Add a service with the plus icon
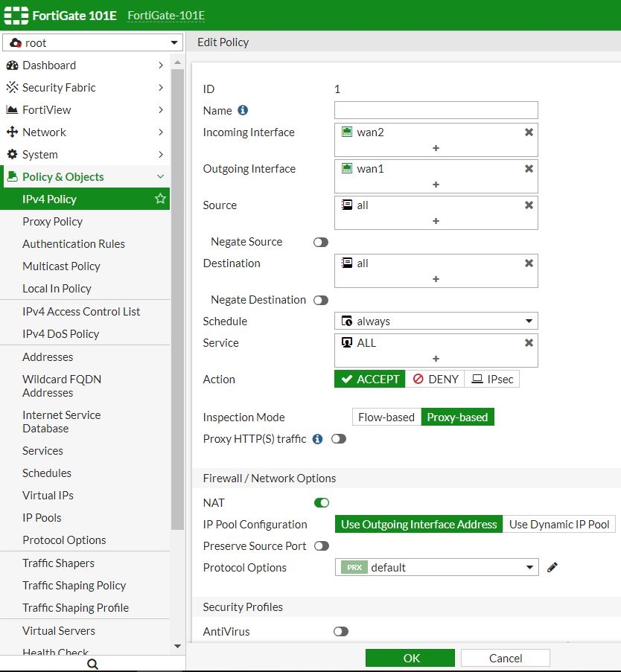 pyautogui.click(x=436, y=359)
